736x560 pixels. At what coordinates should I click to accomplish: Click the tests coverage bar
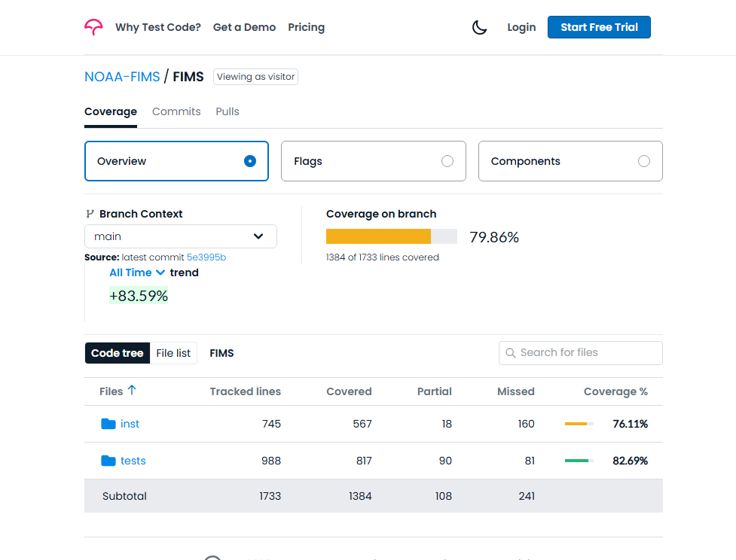point(579,461)
